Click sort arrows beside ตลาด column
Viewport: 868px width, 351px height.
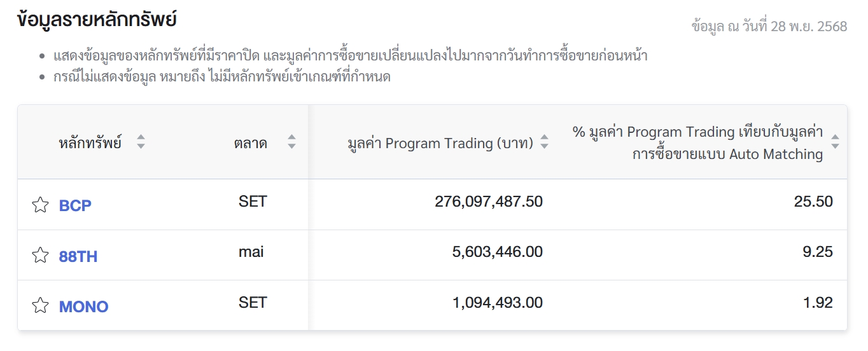click(x=291, y=142)
